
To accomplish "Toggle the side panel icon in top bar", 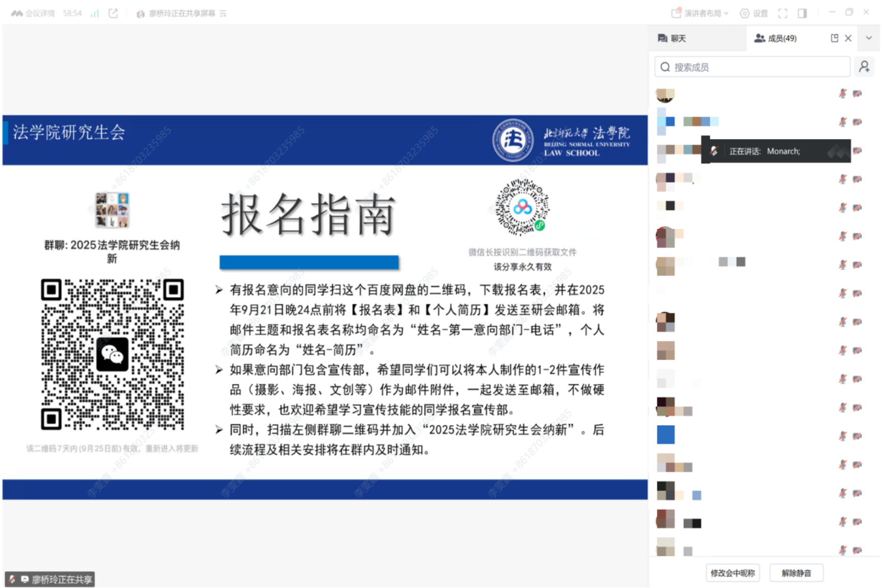I will pyautogui.click(x=802, y=13).
